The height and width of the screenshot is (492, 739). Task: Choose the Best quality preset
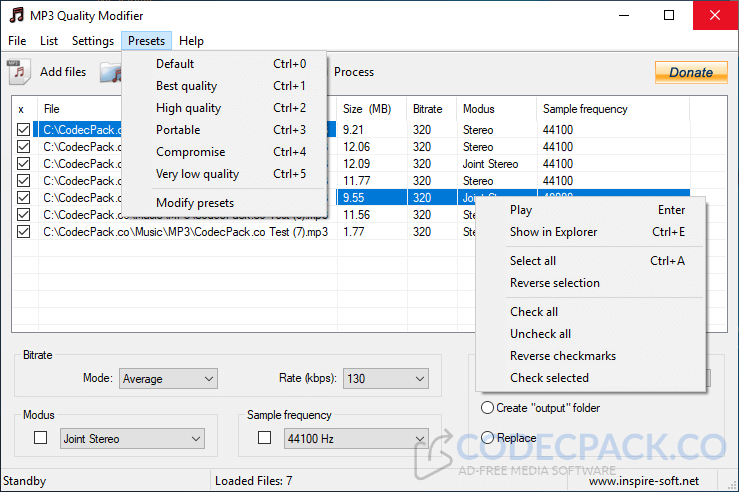(x=224, y=86)
